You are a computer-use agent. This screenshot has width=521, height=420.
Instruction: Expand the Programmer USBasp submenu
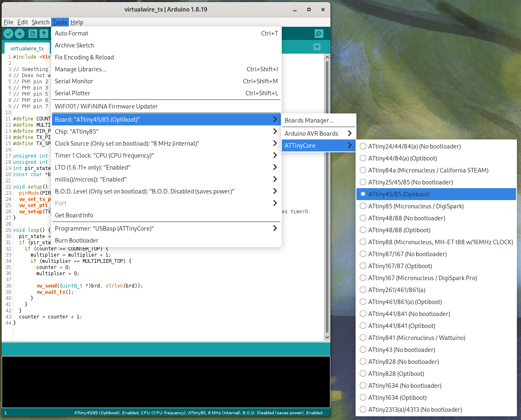point(166,229)
